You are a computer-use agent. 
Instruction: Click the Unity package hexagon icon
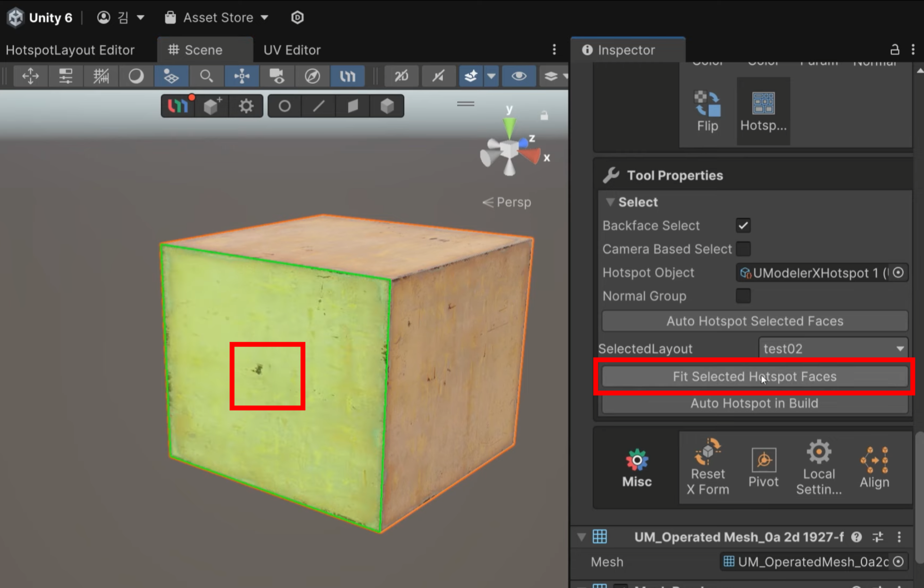pos(298,17)
